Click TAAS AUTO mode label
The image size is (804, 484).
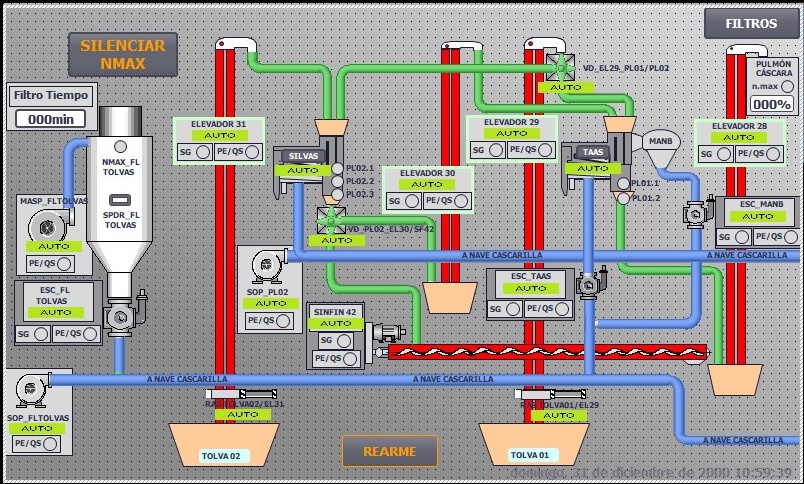(x=593, y=169)
